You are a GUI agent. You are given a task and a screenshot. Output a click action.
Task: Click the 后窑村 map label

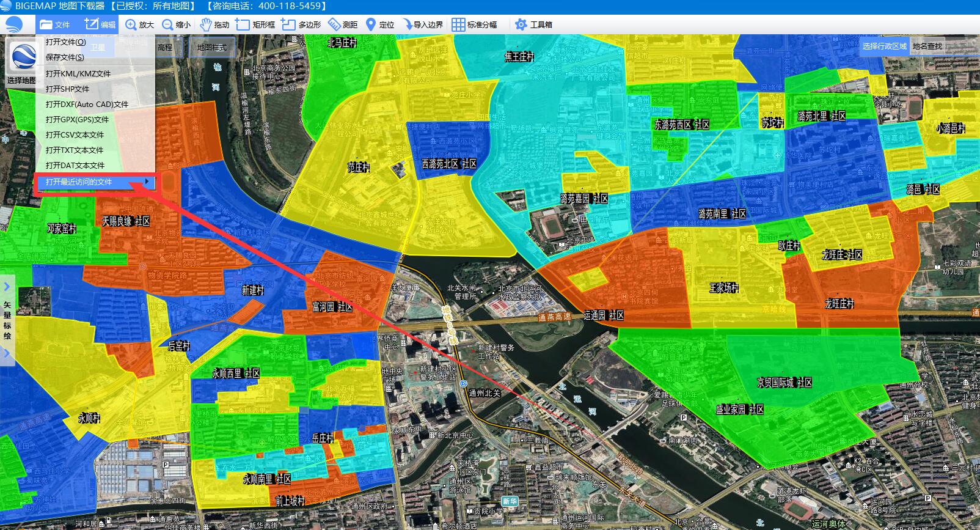178,347
